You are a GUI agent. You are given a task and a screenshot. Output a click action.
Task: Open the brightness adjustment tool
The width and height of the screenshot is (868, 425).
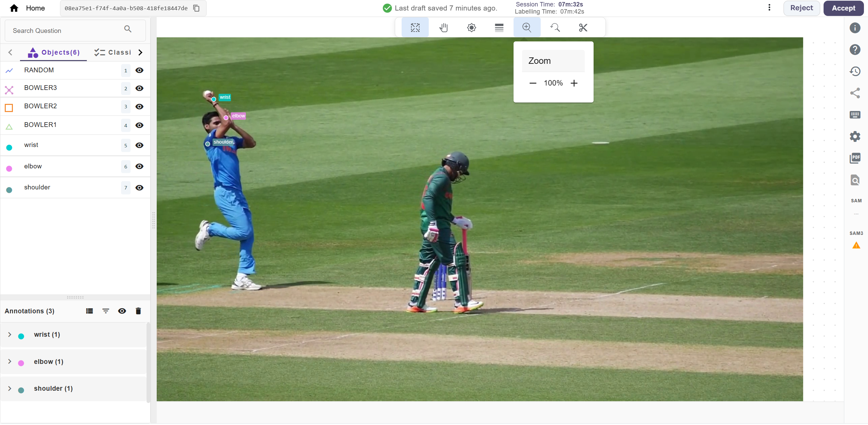tap(471, 27)
